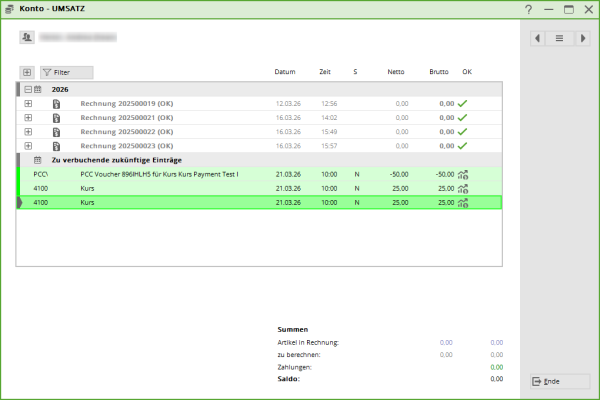Click invoice document icon for Rechnung 202500023
Screen dimensions: 600x400
[57, 145]
